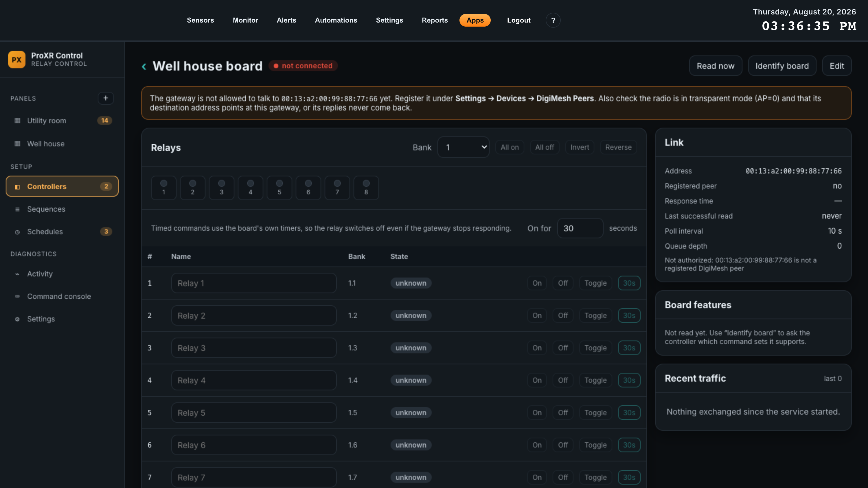Click the Relay 5 name field
868x488 pixels.
pyautogui.click(x=254, y=413)
